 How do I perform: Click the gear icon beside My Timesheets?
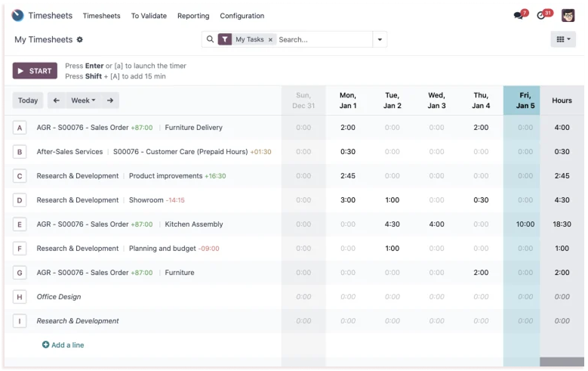click(79, 39)
